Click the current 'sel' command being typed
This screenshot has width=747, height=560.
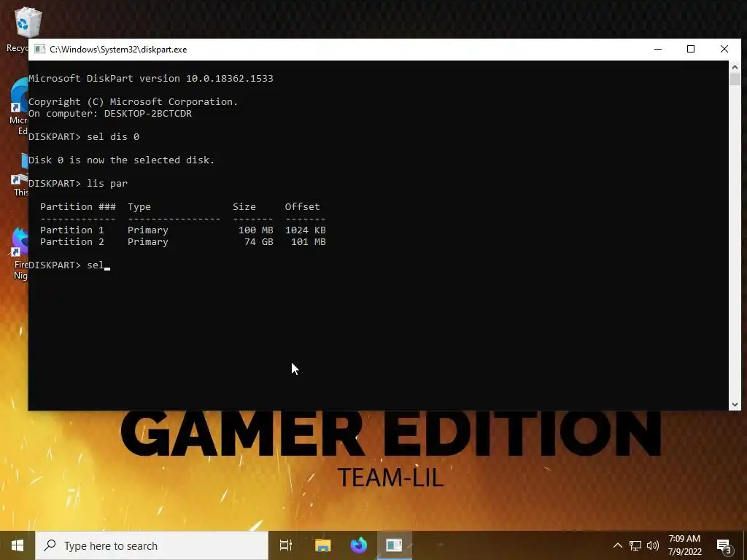(96, 265)
